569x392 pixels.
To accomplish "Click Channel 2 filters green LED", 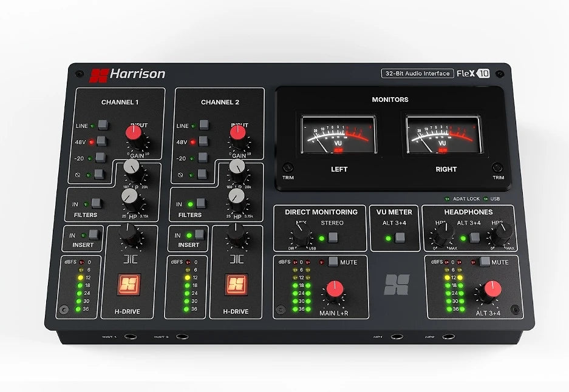I will (190, 204).
